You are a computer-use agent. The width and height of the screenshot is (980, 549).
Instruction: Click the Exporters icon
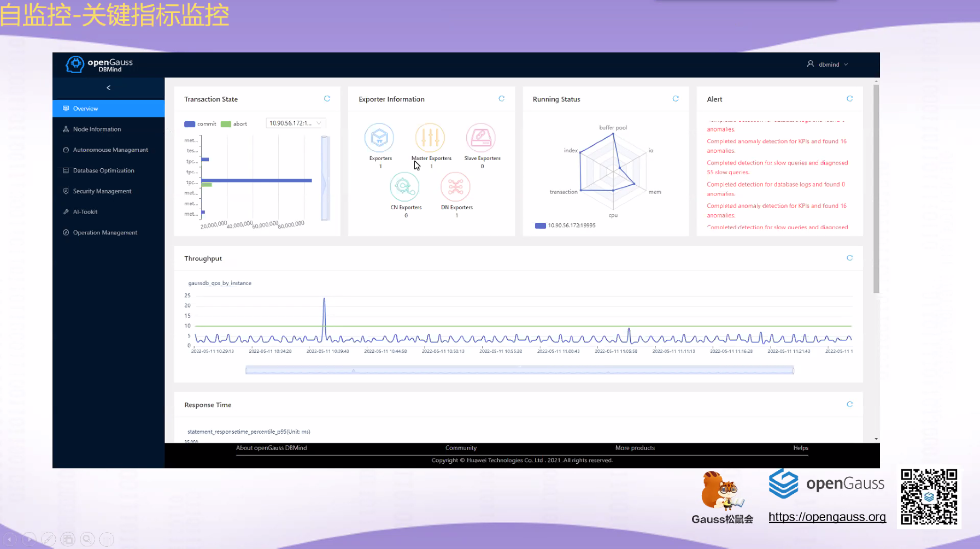coord(379,138)
